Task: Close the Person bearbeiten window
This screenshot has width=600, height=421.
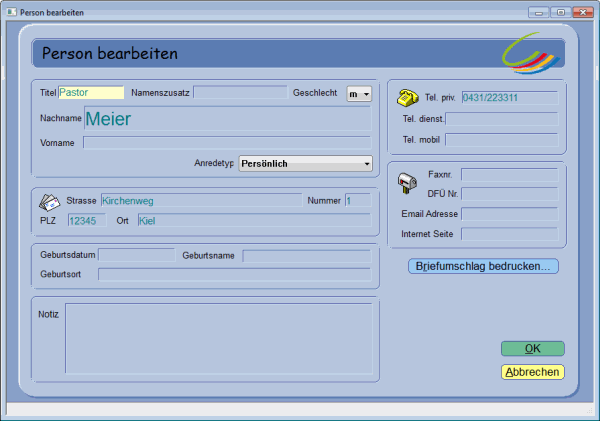Action: (x=583, y=13)
